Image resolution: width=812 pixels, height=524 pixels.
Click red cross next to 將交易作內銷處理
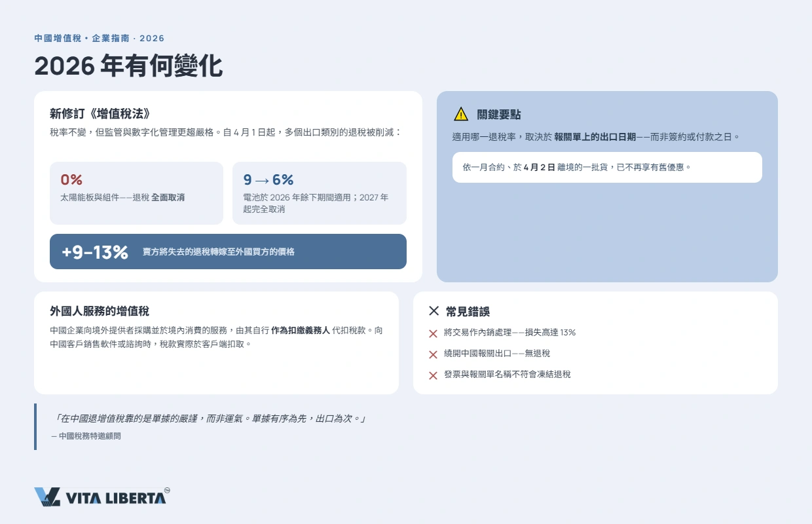433,333
